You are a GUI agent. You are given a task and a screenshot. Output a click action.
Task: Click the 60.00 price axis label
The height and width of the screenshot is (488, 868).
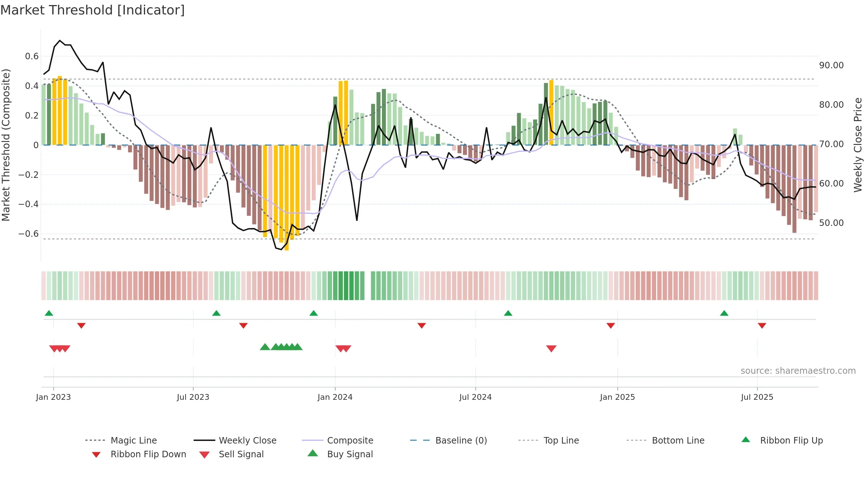(x=831, y=184)
